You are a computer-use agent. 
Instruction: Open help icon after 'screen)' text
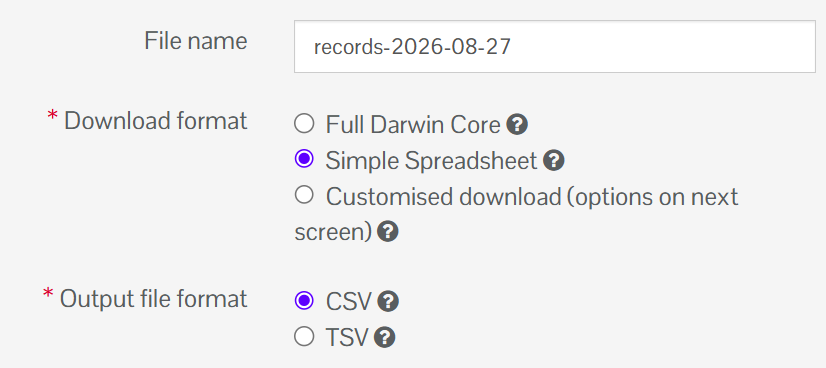pos(388,232)
